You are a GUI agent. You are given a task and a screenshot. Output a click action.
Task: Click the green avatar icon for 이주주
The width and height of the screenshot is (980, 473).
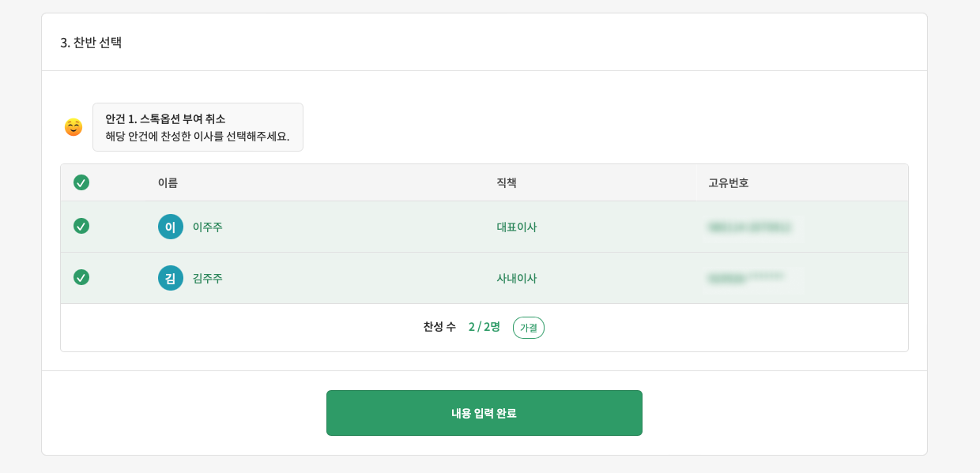tap(170, 227)
